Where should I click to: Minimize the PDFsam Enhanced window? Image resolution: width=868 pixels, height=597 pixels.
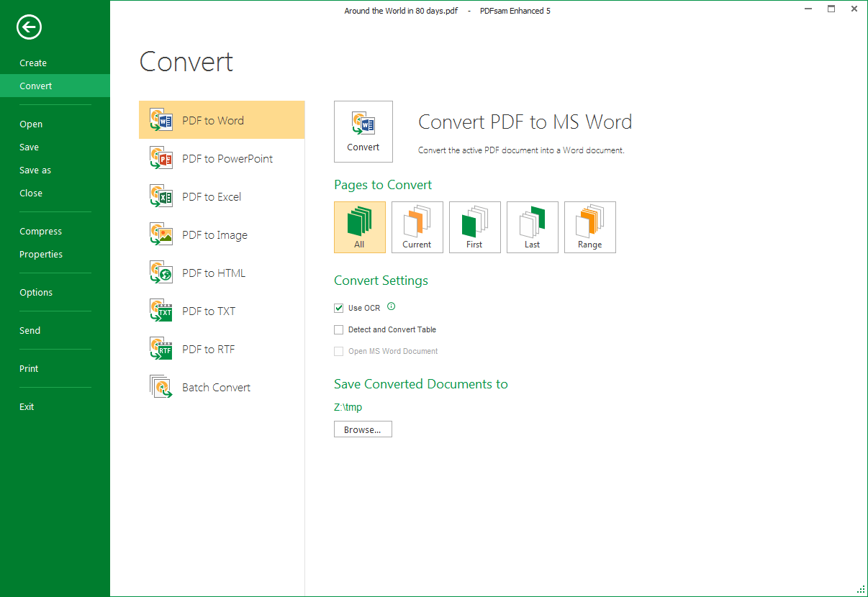[x=809, y=9]
